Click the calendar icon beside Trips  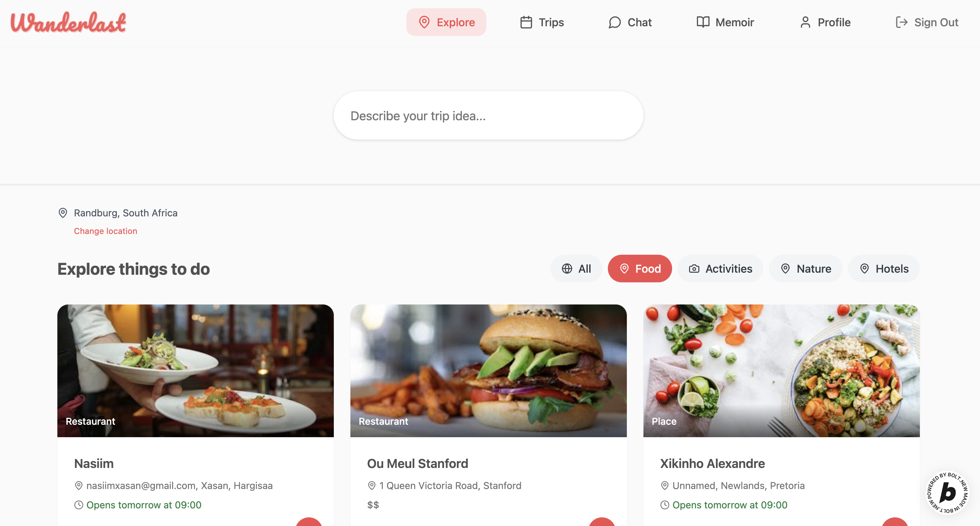(x=526, y=22)
